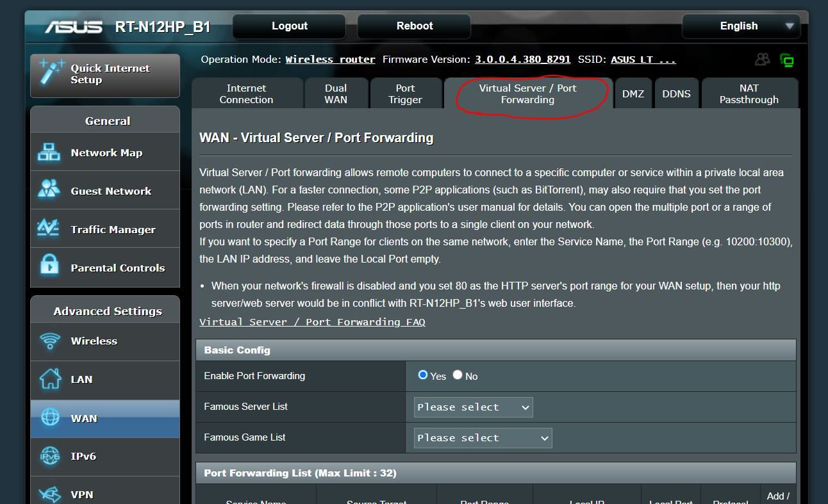Open Virtual Server / Port Forwarding FAQ link
Screen dimensions: 828x504
pyautogui.click(x=312, y=322)
